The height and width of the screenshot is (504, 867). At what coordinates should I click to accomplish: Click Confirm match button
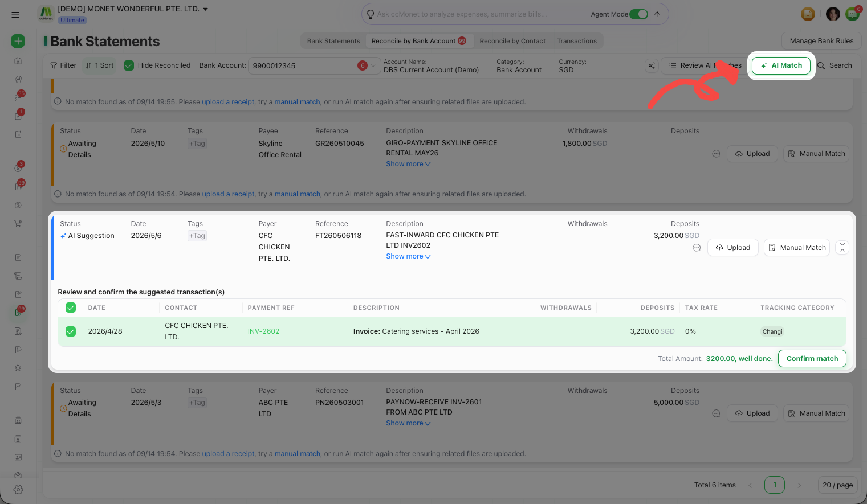coord(812,359)
